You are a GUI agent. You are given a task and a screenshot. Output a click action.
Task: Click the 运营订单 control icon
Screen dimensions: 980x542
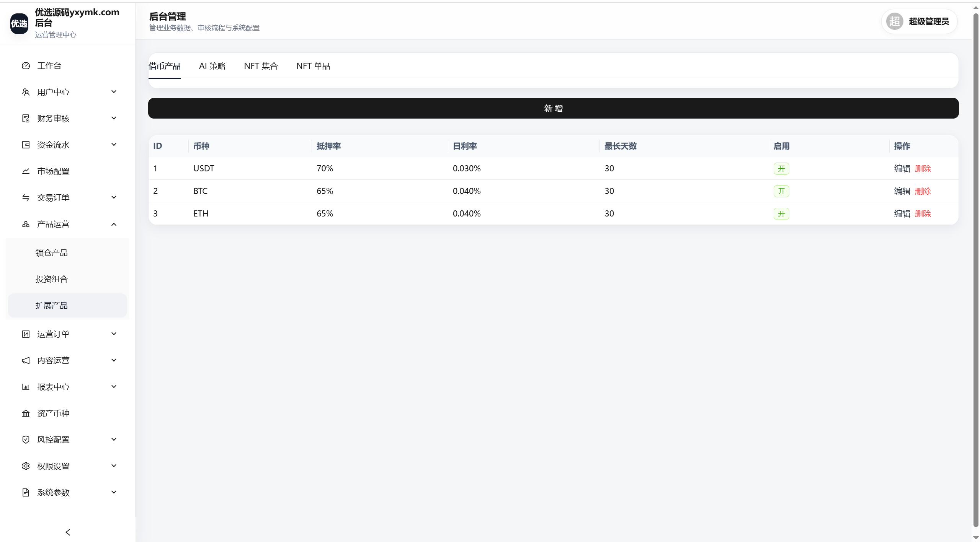(x=26, y=334)
